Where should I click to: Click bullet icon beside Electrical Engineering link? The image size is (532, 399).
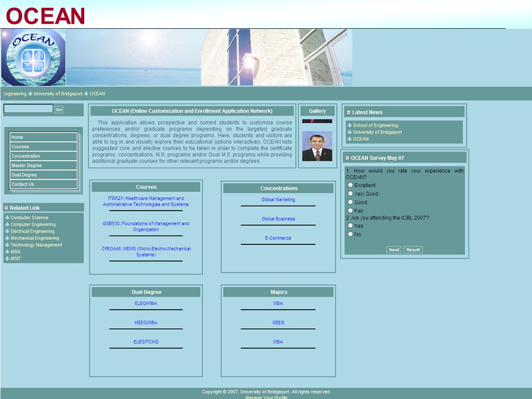(x=7, y=231)
